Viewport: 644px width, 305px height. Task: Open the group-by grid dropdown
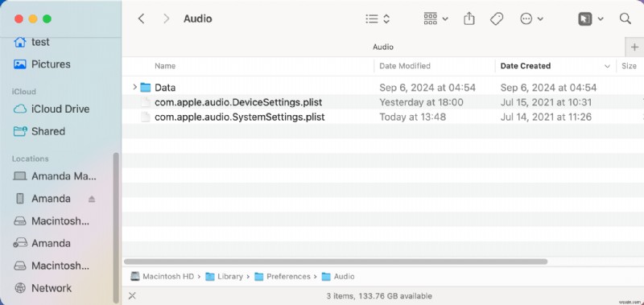point(436,19)
